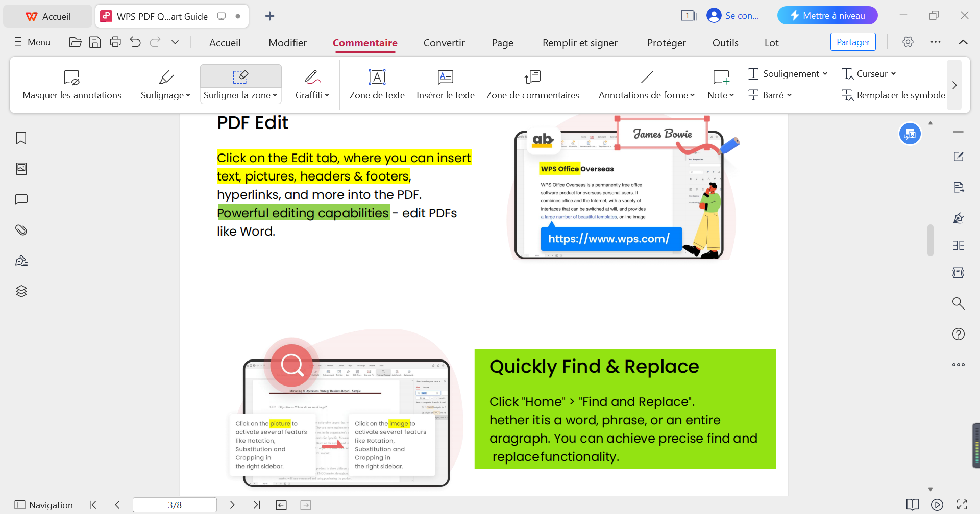The height and width of the screenshot is (514, 980).
Task: Open the attachments paperclip panel
Action: (21, 230)
